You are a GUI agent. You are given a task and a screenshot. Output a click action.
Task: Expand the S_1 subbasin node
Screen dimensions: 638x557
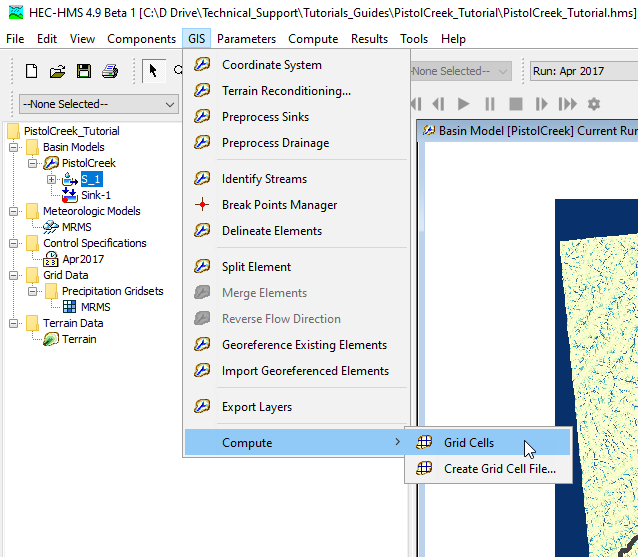click(x=51, y=179)
